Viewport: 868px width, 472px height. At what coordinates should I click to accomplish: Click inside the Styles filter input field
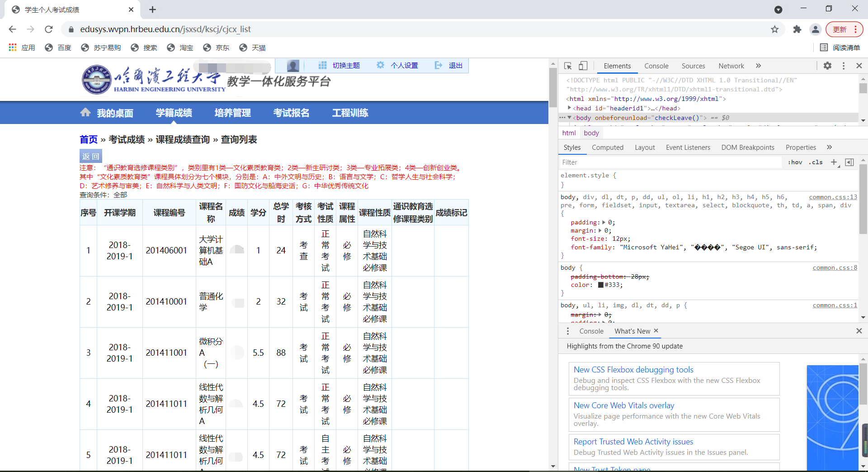633,162
